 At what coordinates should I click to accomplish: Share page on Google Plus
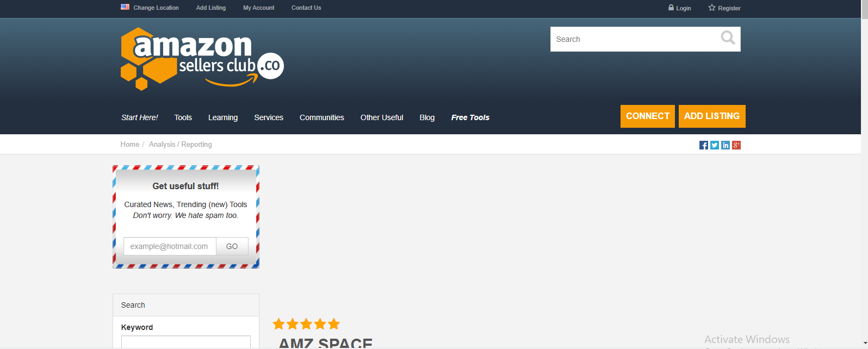(736, 145)
